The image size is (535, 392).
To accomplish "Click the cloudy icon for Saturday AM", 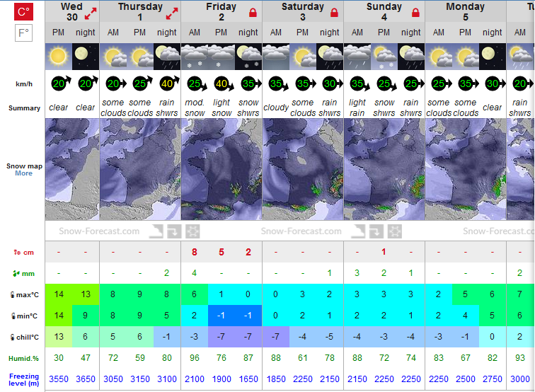I will tap(276, 57).
